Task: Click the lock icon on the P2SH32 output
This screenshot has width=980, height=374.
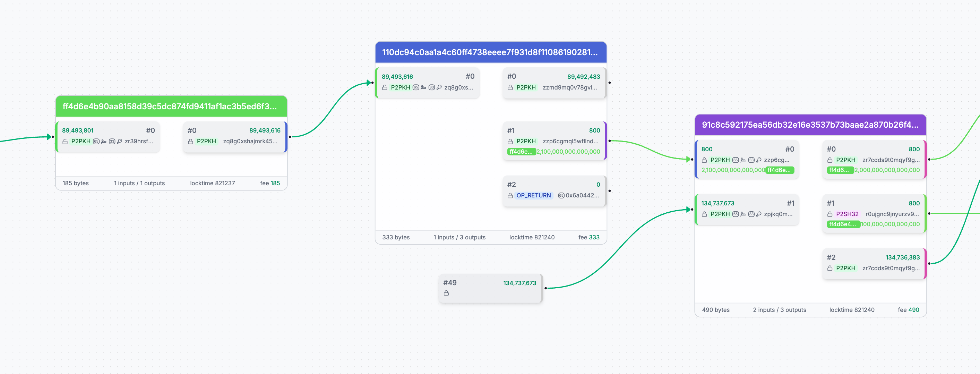Action: coord(830,214)
